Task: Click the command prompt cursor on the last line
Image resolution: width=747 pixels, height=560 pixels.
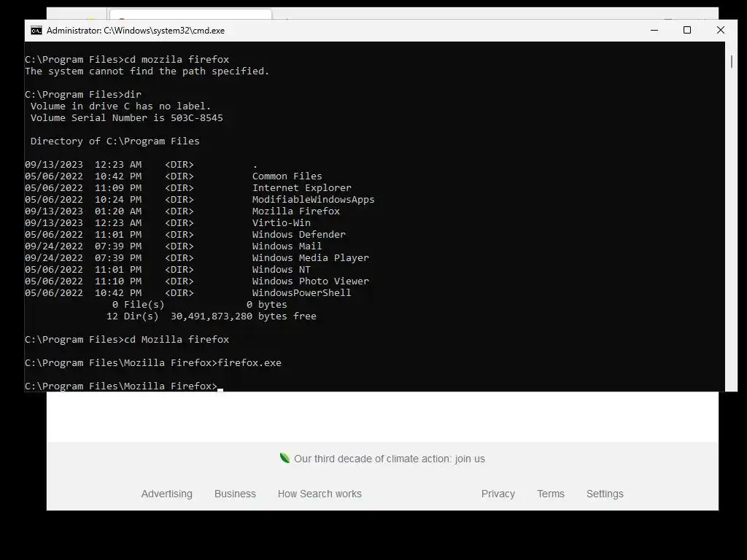Action: [220, 389]
